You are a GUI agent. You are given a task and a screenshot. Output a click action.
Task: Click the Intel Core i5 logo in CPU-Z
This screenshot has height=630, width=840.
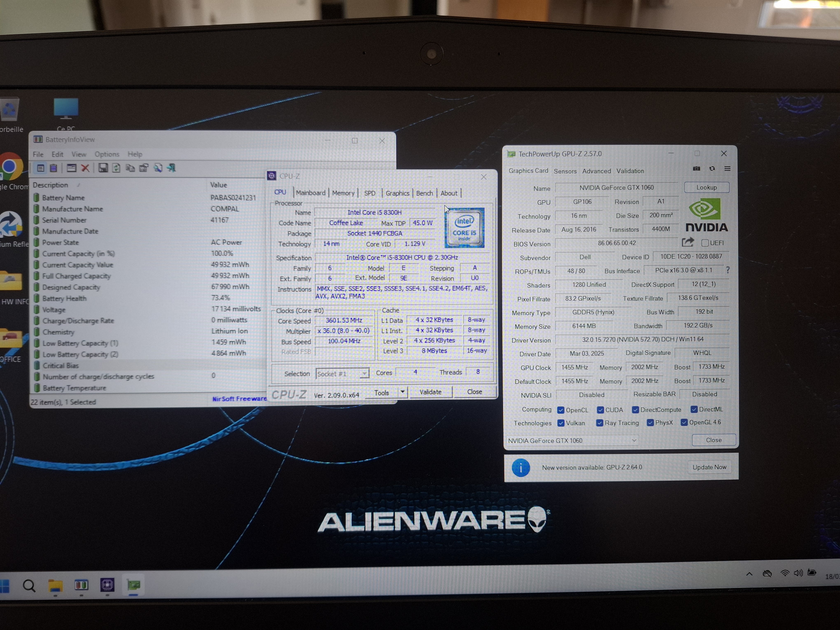(464, 227)
